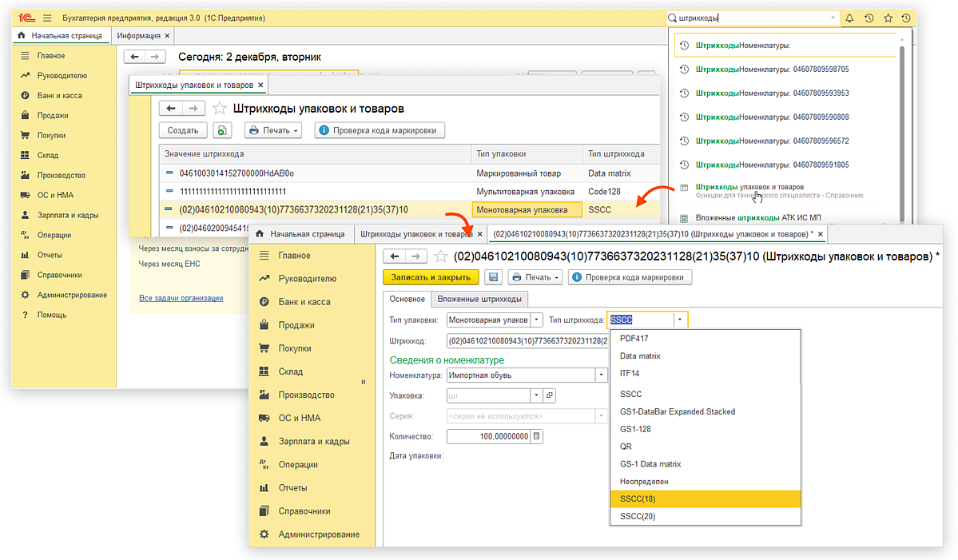Open the hamburger main menu icon
Viewport: 958px width, 560px height.
(47, 18)
